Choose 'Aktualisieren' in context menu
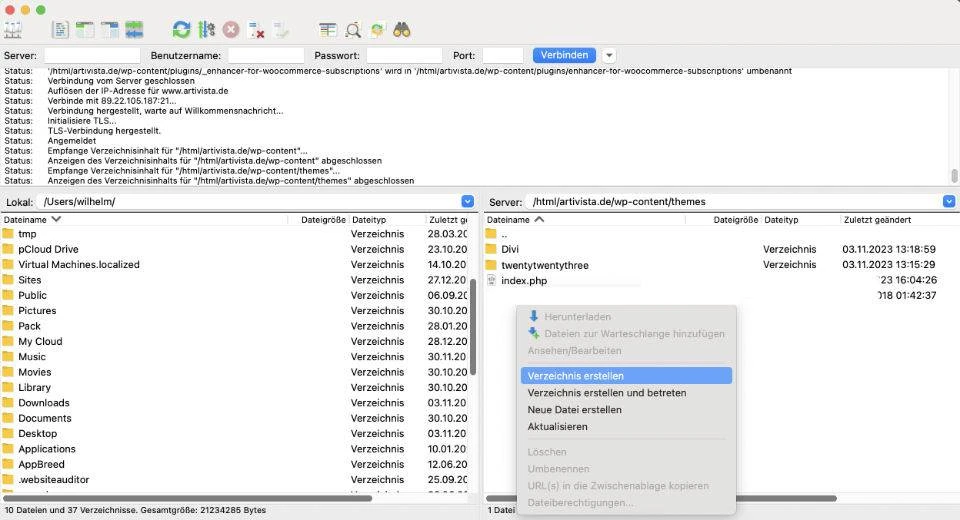This screenshot has width=960, height=520. point(626,426)
